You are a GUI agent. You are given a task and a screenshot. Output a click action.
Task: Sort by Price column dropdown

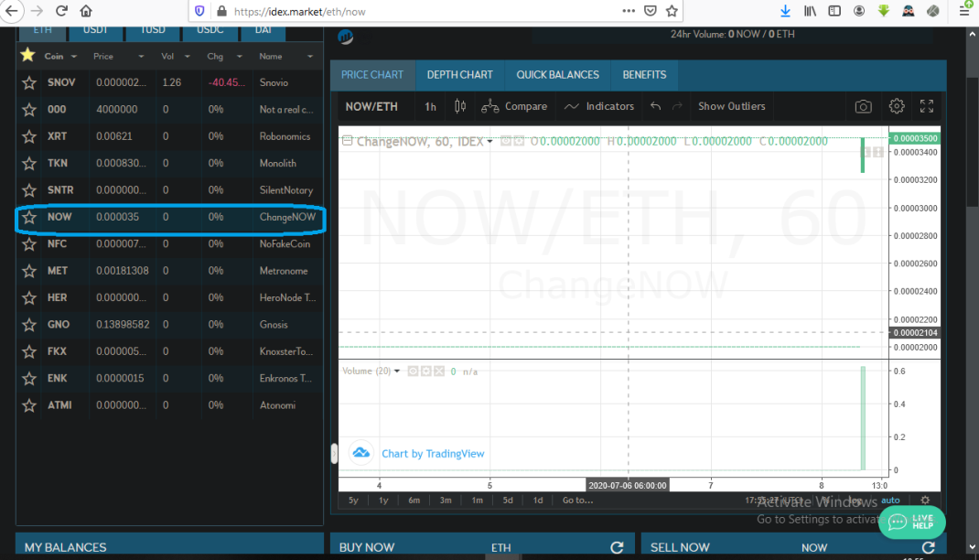[x=141, y=56]
